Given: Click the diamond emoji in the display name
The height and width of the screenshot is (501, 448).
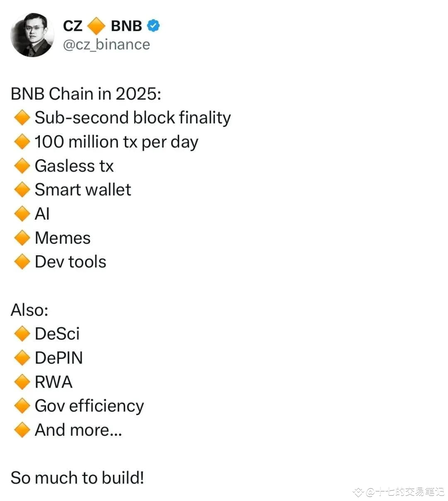Looking at the screenshot, I should click(96, 26).
